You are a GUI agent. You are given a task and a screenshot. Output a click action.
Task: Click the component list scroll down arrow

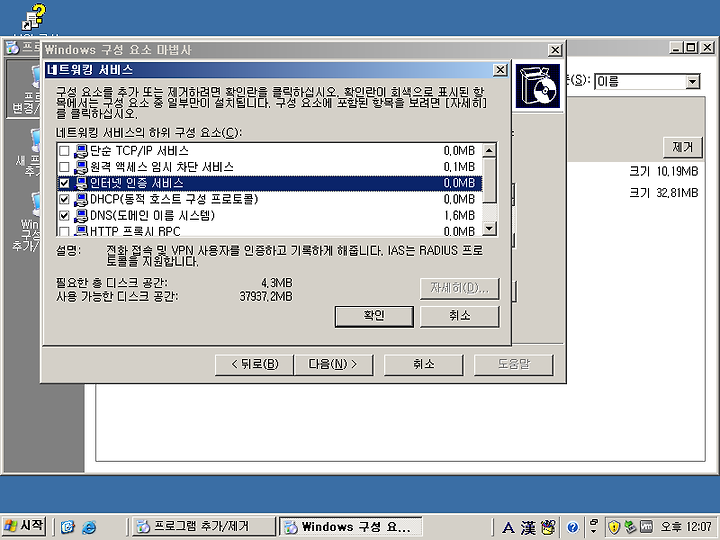[489, 228]
